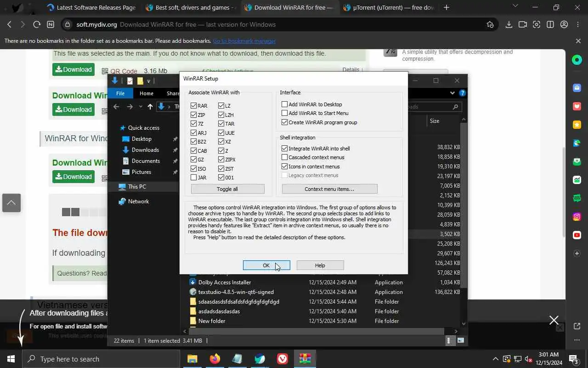Open Context menu items... button
Image resolution: width=588 pixels, height=368 pixels.
pos(329,189)
